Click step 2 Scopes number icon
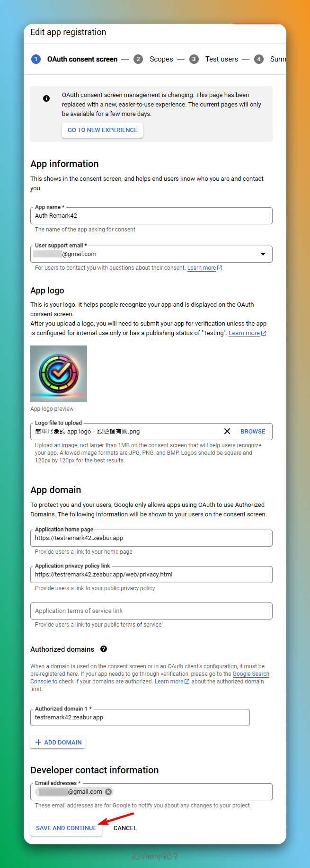The width and height of the screenshot is (310, 868). pos(138,59)
